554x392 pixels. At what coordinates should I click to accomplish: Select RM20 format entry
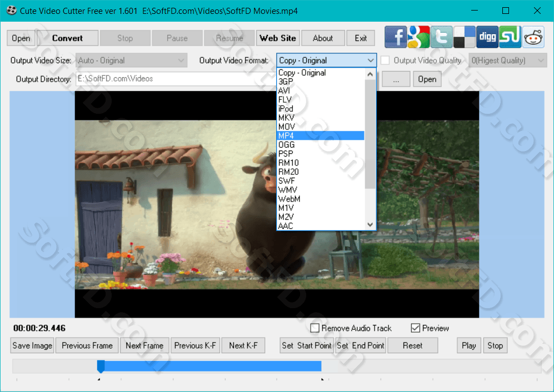click(321, 172)
